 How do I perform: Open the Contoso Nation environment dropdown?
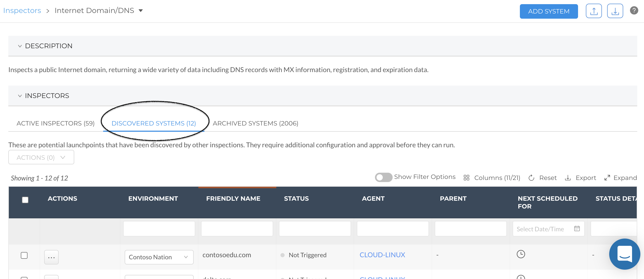(159, 257)
